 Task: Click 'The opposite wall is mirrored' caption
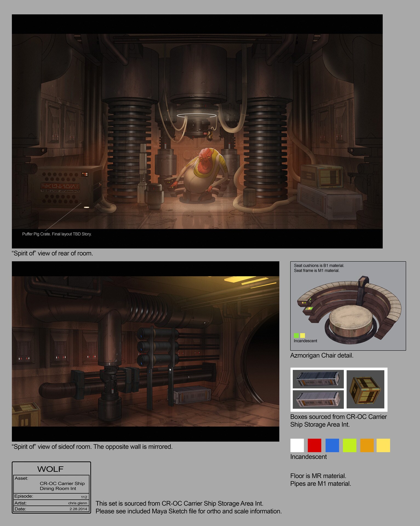(x=133, y=447)
